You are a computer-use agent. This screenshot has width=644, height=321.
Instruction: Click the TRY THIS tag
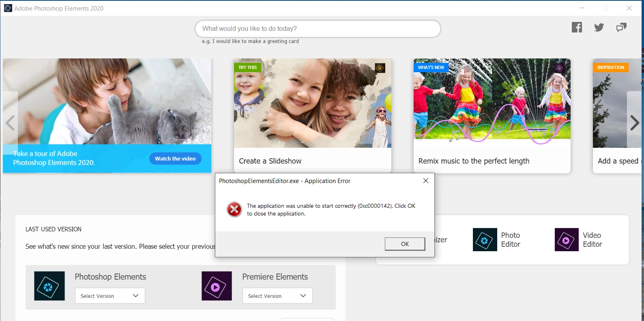(247, 67)
